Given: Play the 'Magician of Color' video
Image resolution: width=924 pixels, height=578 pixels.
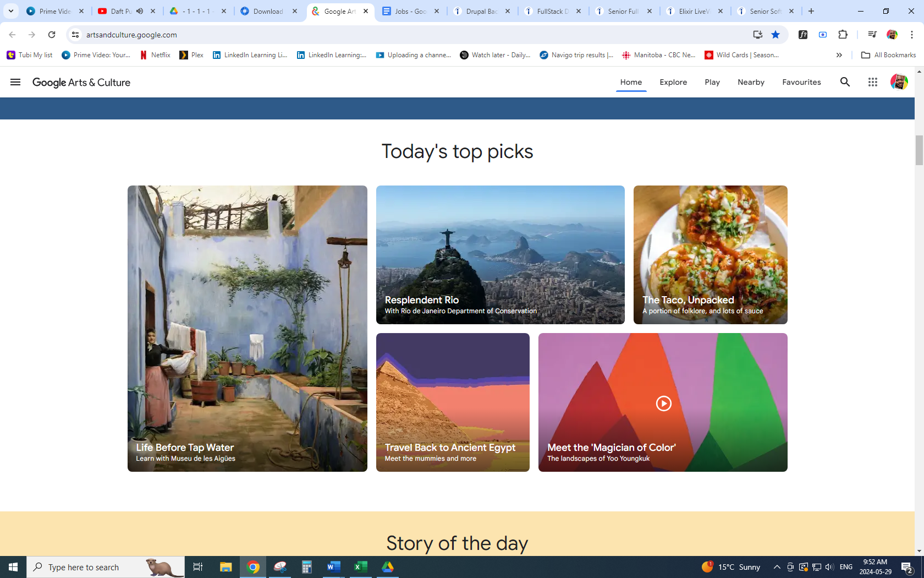Looking at the screenshot, I should click(x=663, y=403).
